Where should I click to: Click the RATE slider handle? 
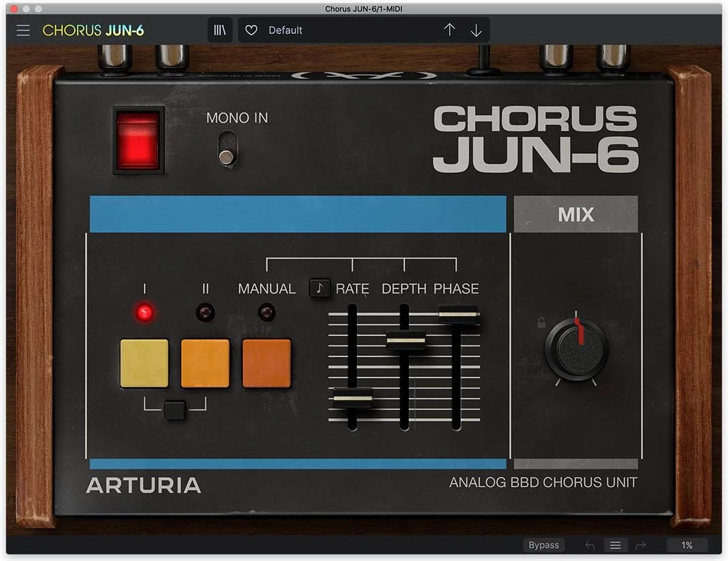click(x=353, y=398)
